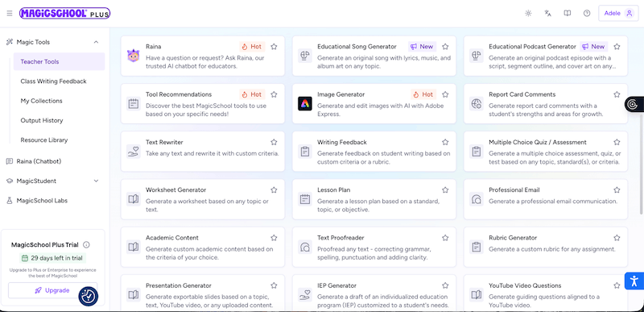
Task: Favorite Educational Song Generator with star
Action: pos(445,47)
